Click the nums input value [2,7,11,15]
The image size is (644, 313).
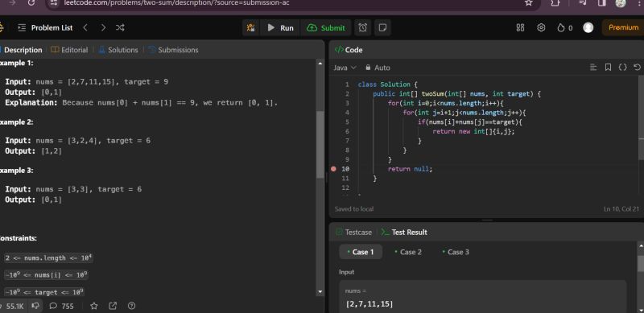click(369, 304)
